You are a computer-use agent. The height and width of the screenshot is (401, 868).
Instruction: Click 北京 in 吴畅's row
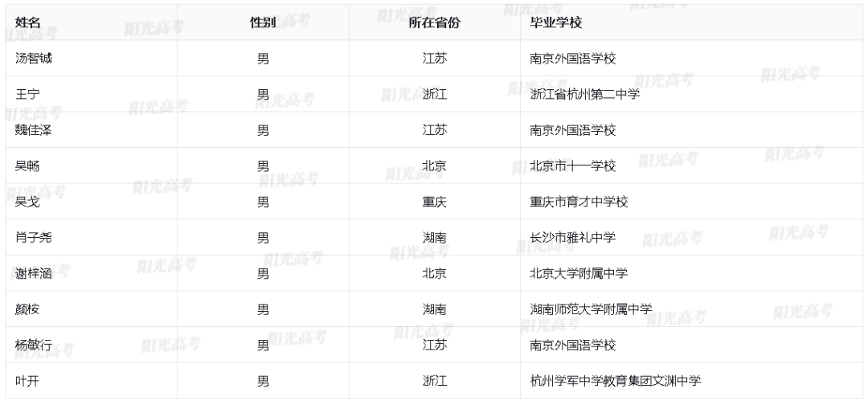pos(435,166)
